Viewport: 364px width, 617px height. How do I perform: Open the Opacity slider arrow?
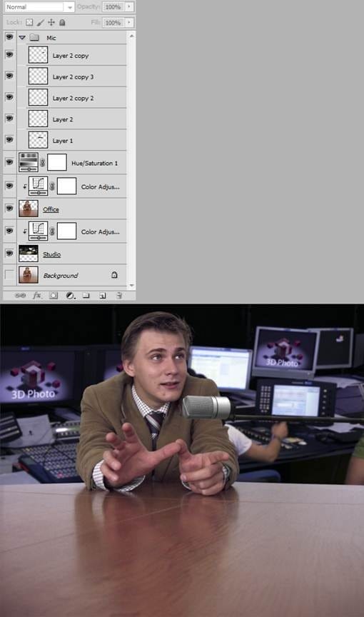click(129, 6)
